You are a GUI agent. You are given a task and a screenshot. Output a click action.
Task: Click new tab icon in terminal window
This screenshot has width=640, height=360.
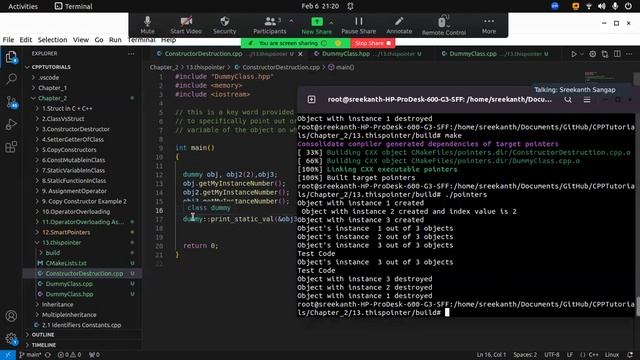pos(311,100)
